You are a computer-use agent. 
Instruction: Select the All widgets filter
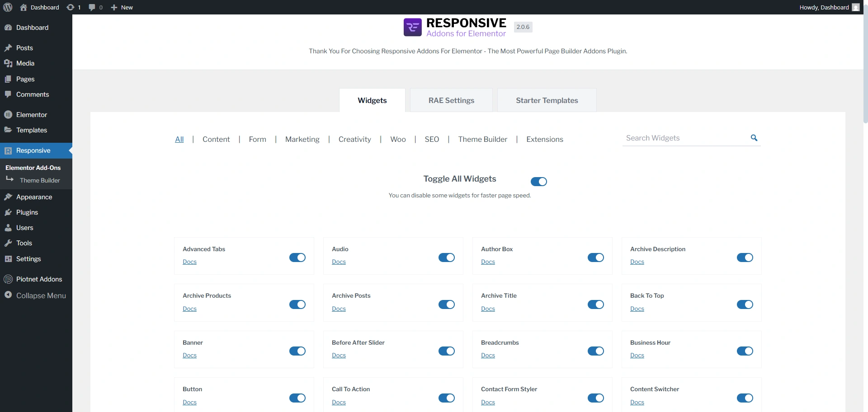[179, 139]
